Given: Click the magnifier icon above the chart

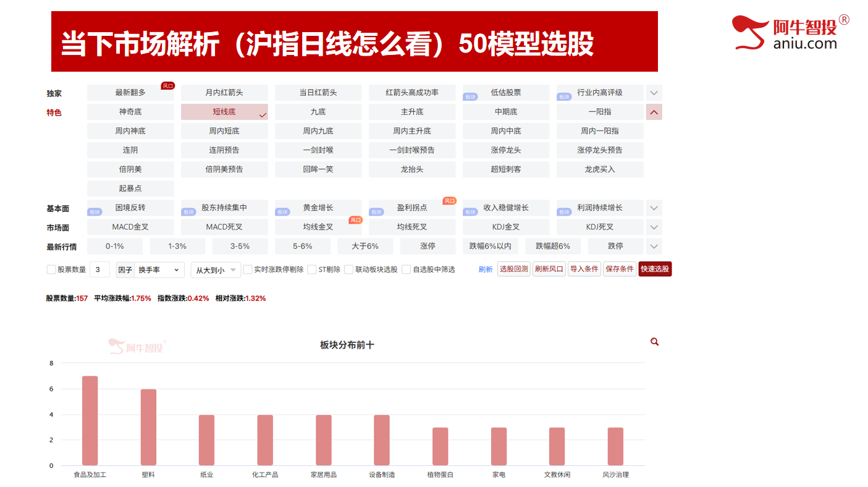Looking at the screenshot, I should [654, 342].
